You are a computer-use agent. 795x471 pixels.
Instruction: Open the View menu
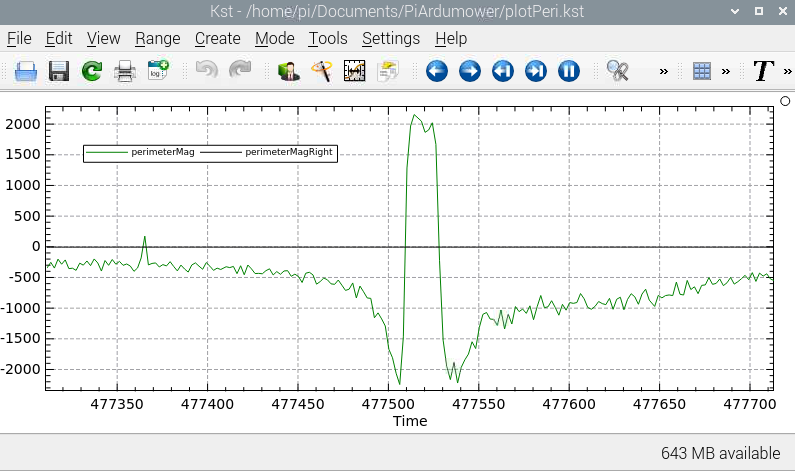103,39
